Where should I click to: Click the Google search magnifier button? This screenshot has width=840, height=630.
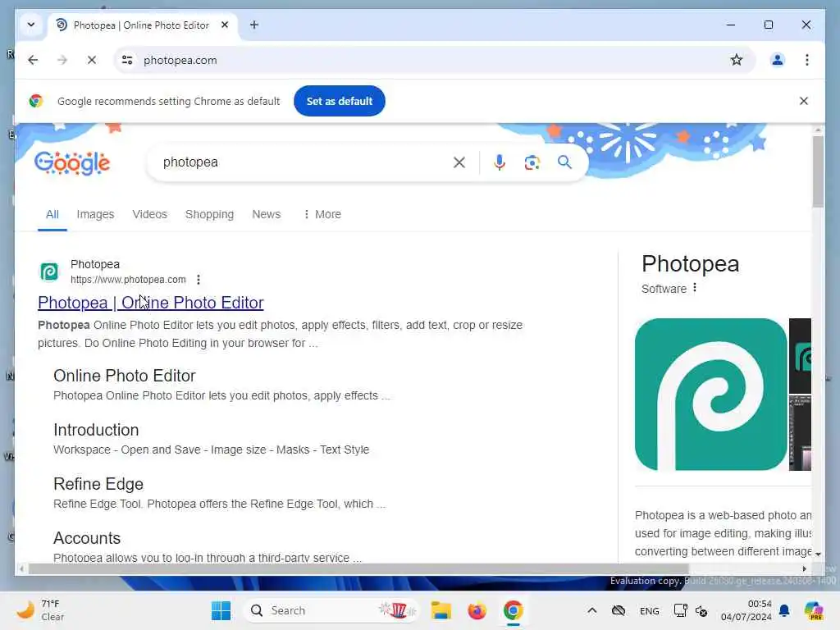564,162
